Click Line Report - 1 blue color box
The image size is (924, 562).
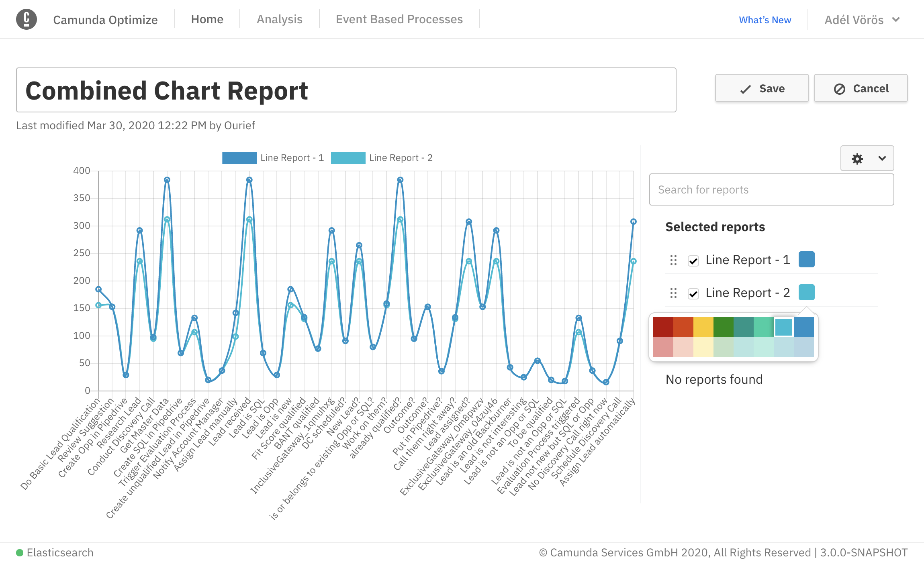pyautogui.click(x=806, y=259)
